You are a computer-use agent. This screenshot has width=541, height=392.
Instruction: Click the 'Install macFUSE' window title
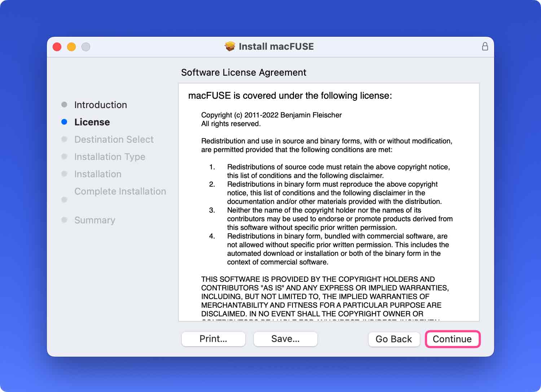click(x=276, y=46)
